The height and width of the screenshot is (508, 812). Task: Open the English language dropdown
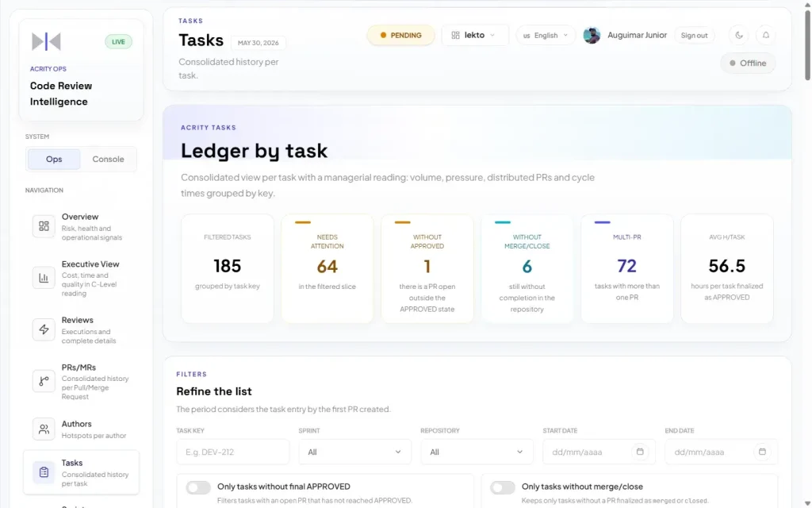(x=546, y=35)
